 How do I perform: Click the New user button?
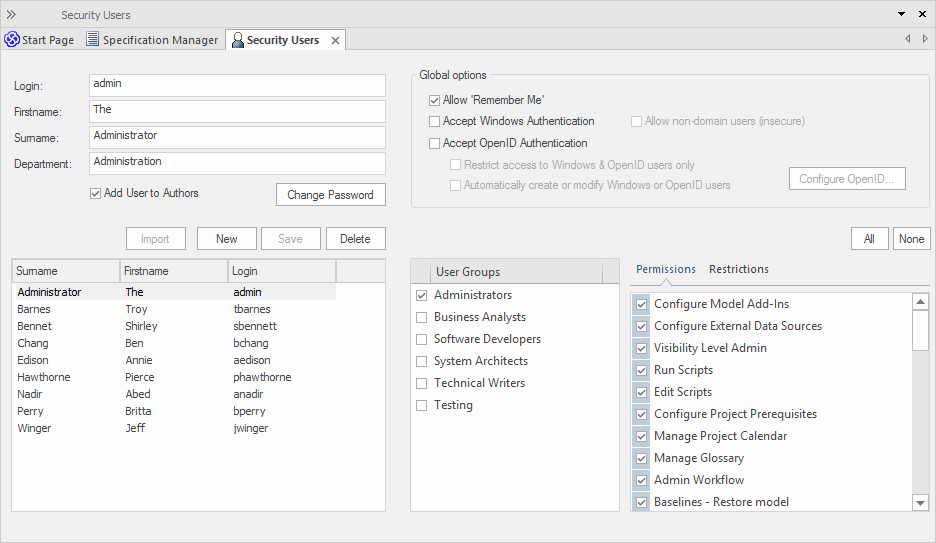[x=227, y=239]
